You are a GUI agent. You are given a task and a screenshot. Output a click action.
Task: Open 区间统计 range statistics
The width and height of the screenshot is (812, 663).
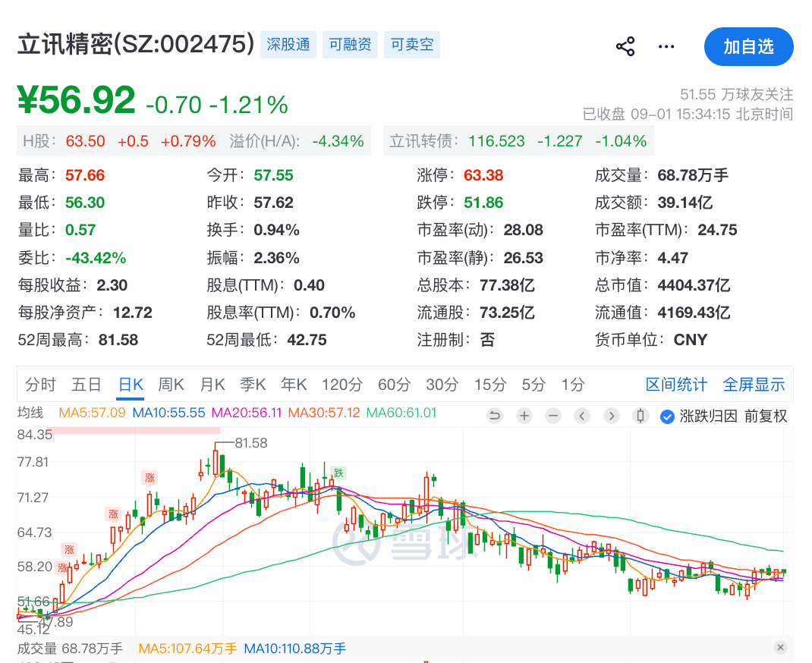tap(676, 385)
